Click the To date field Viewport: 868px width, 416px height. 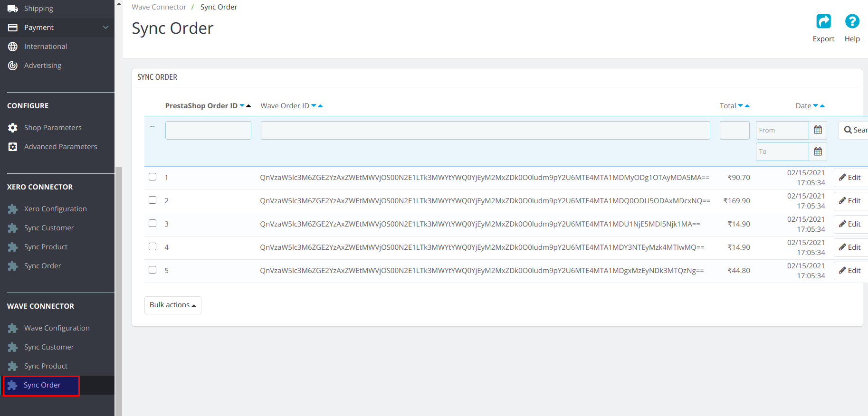click(x=782, y=151)
